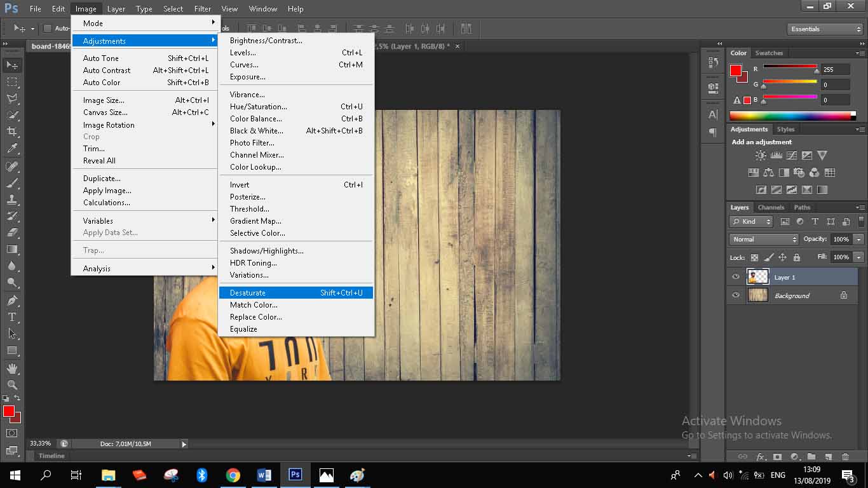Image resolution: width=868 pixels, height=488 pixels.
Task: Select the Zoom tool in toolbar
Action: point(12,384)
